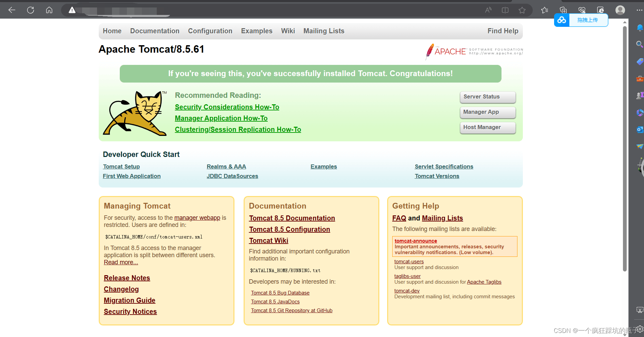The height and width of the screenshot is (337, 644).
Task: Open Clustering/Session Replication How-To link
Action: [x=238, y=129]
